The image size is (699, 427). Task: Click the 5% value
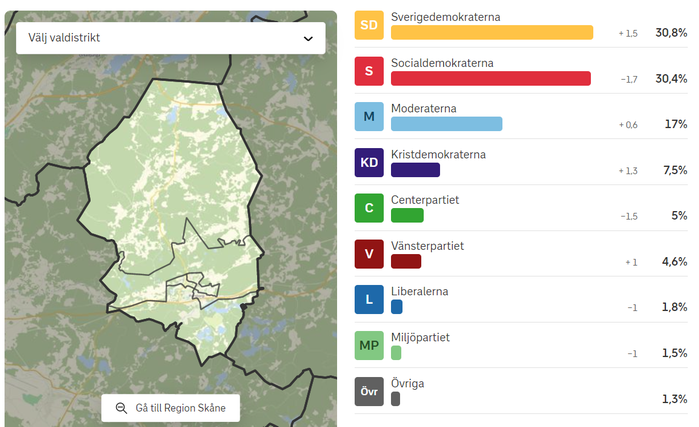[x=679, y=215]
